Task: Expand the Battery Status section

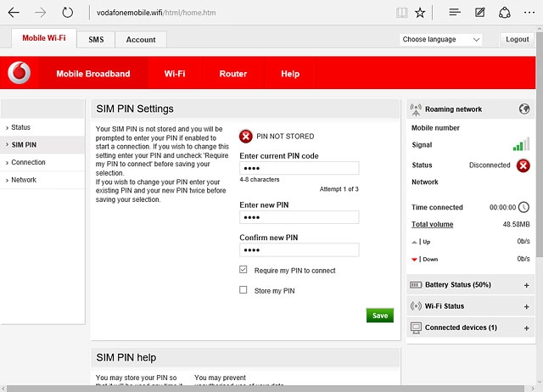Action: [526, 285]
